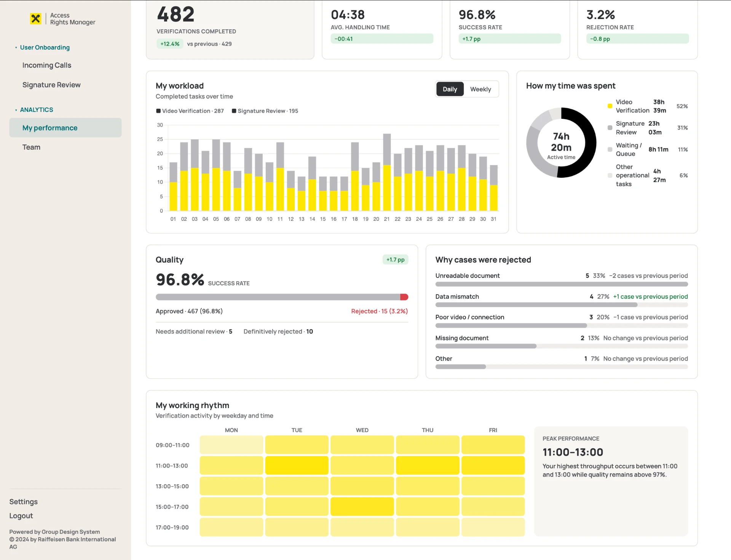The height and width of the screenshot is (560, 731).
Task: Click the -0.8 pp rejection rate badge
Action: click(638, 39)
